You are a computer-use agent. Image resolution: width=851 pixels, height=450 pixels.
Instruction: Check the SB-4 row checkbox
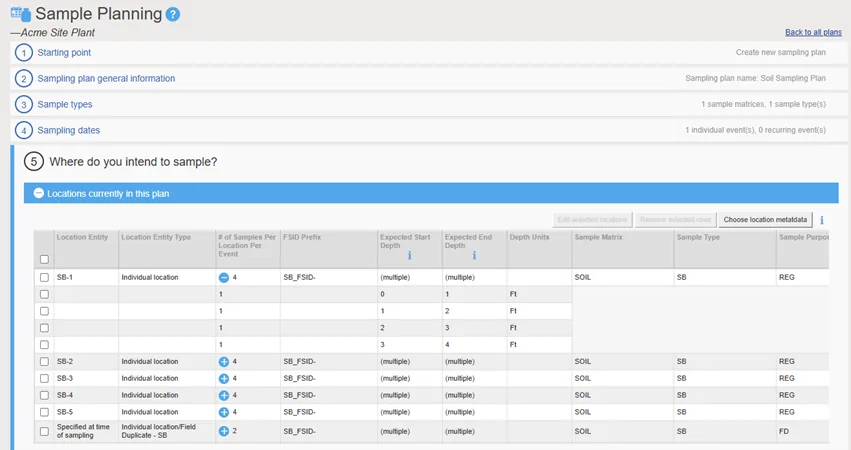45,395
